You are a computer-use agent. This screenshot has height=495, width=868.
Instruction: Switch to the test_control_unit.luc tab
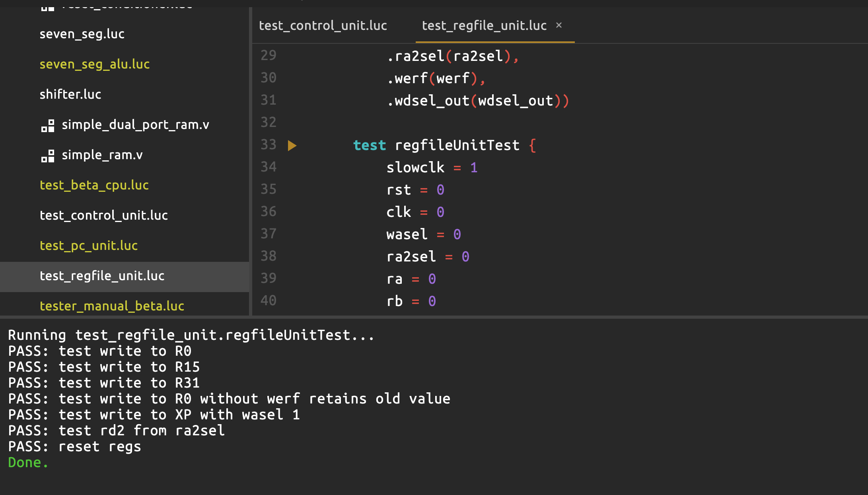pos(323,25)
